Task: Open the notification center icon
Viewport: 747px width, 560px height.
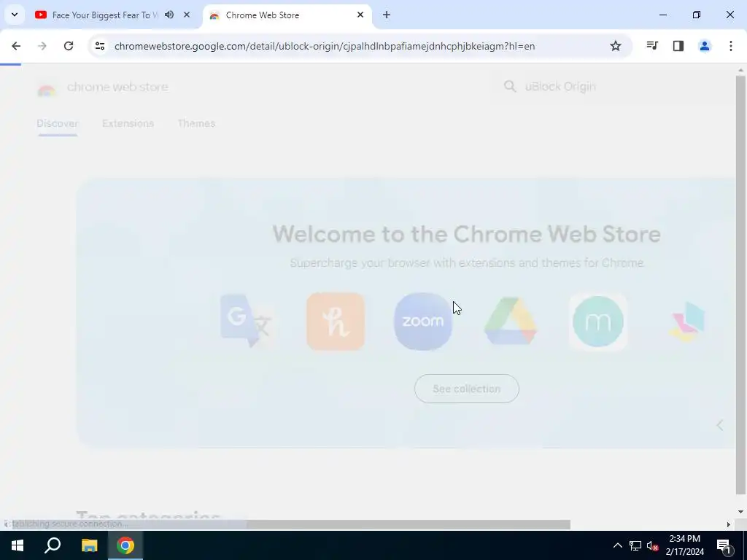Action: (x=724, y=545)
